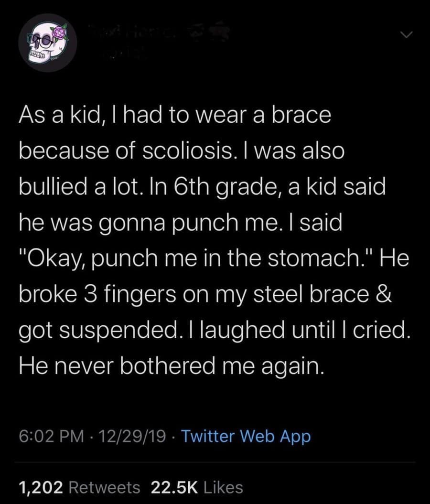Open the Twitter Web App source link
The width and height of the screenshot is (430, 504).
[x=246, y=436]
